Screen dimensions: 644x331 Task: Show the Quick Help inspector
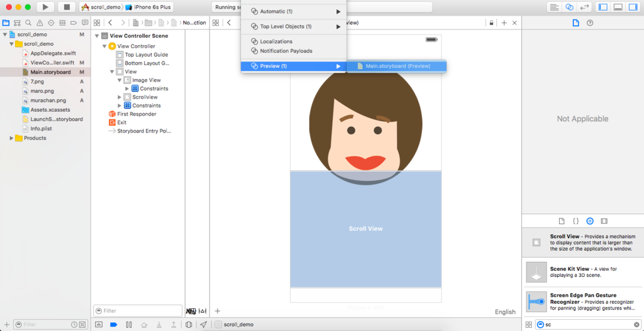click(x=590, y=23)
